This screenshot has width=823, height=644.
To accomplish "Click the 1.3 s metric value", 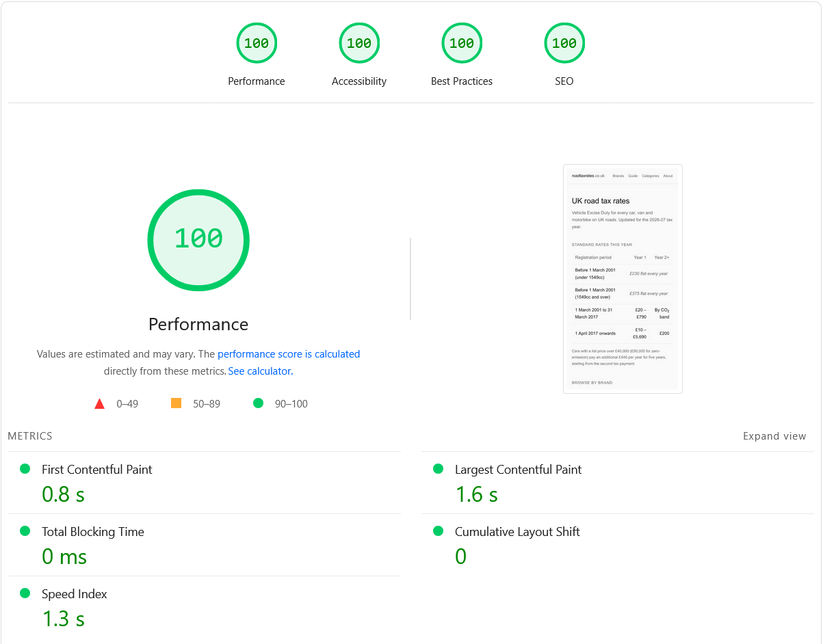I will click(63, 619).
